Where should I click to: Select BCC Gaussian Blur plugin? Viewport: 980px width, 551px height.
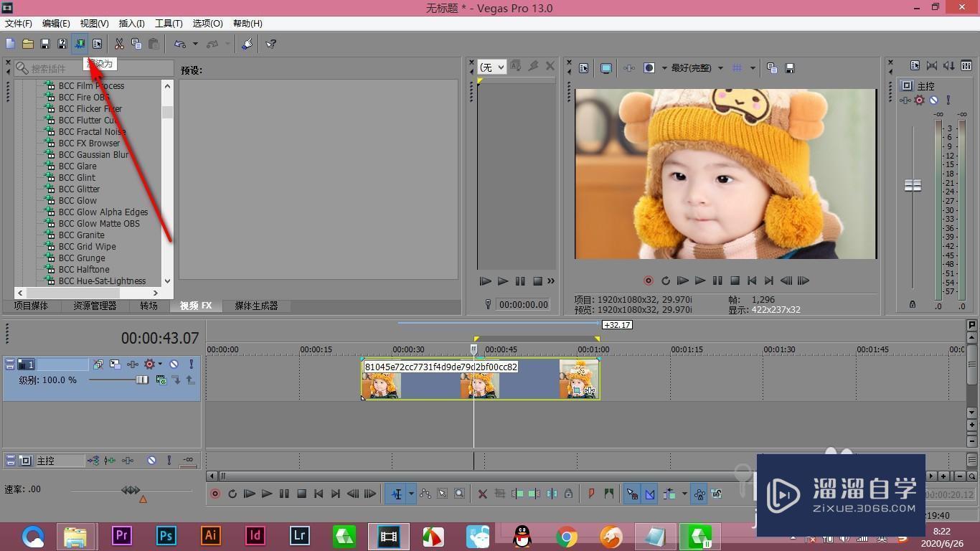(x=93, y=154)
